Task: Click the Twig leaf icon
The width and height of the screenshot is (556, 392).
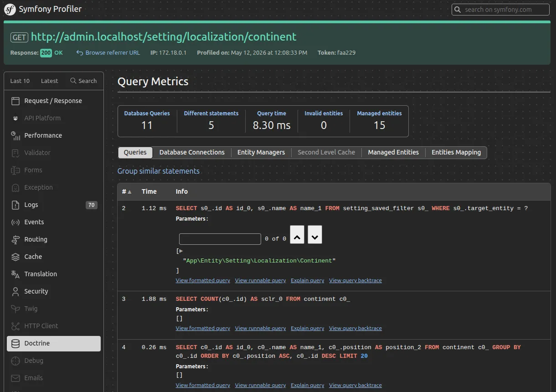Action: tap(15, 309)
